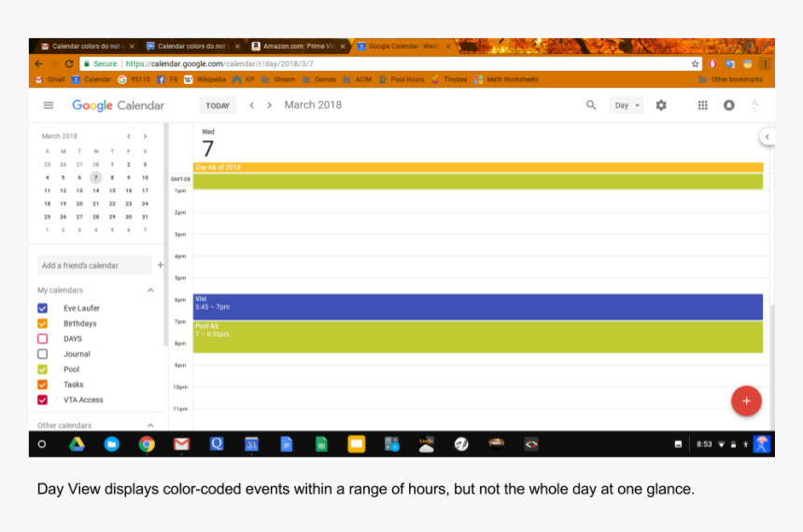Viewport: 803px width, 532px height.
Task: Open the ACIM bookmarks folder
Action: point(358,79)
